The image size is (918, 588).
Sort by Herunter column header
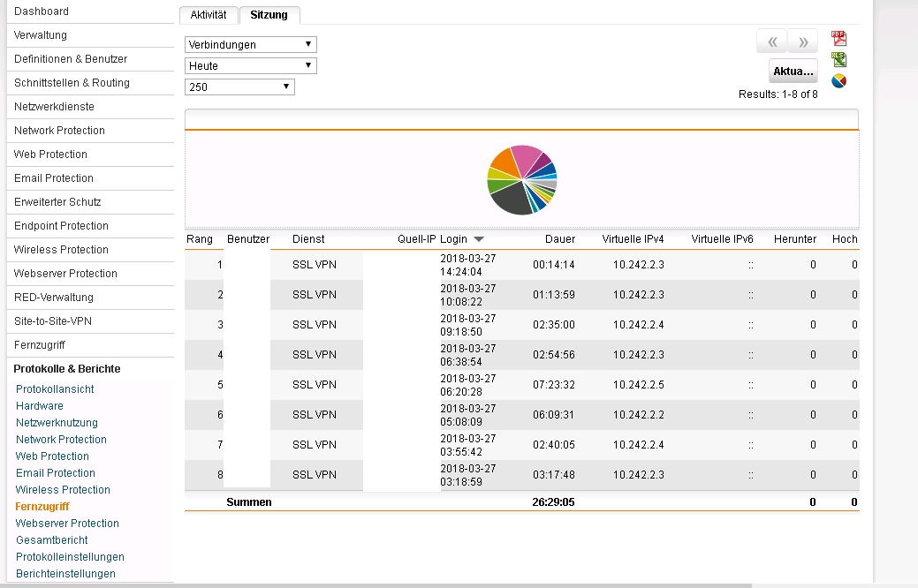[795, 239]
